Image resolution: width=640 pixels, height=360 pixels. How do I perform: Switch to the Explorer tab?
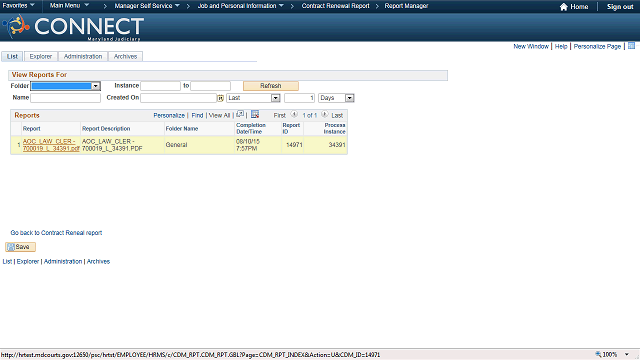click(41, 56)
